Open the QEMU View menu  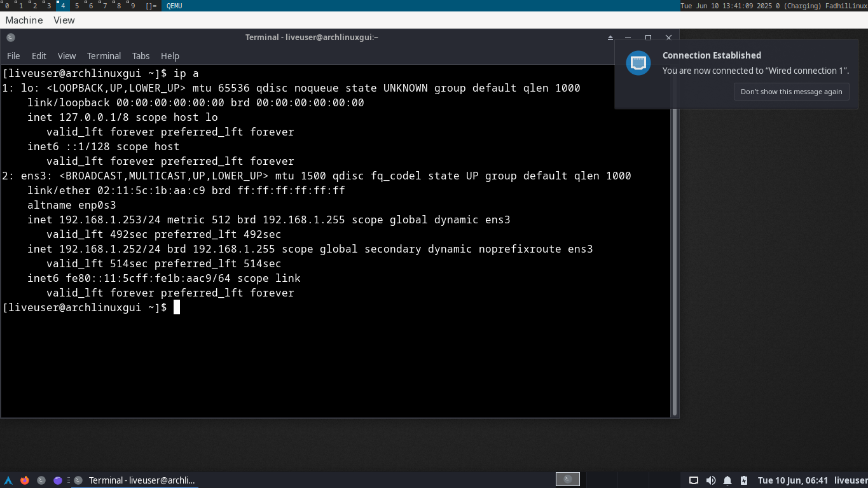pos(64,20)
